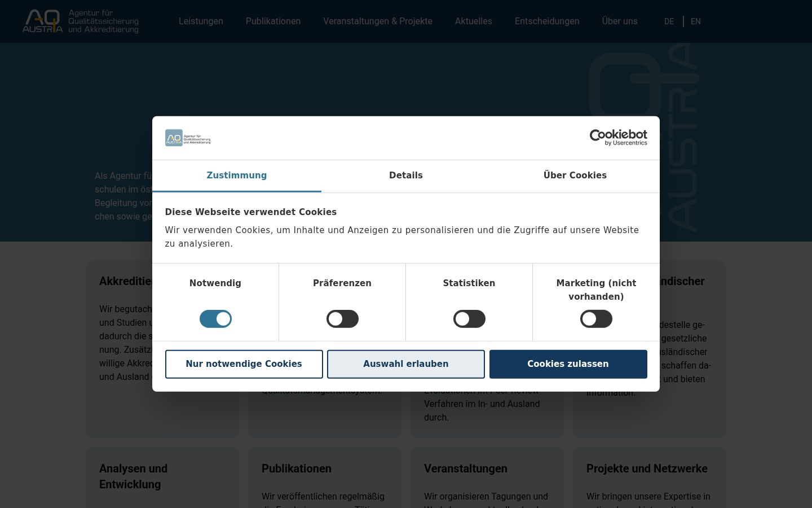This screenshot has height=508, width=812.
Task: Click the Statistiken category label
Action: [x=469, y=283]
